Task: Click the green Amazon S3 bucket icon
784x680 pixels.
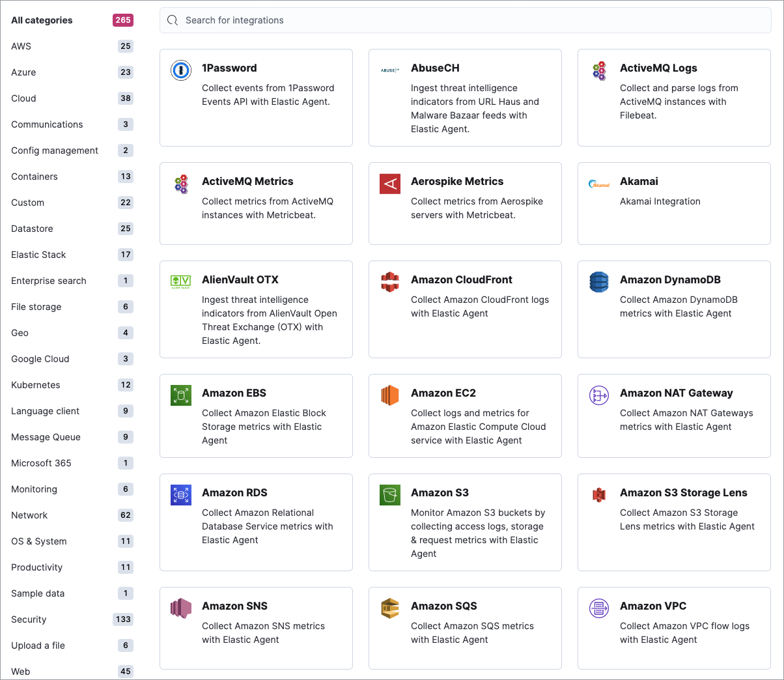Action: (390, 495)
